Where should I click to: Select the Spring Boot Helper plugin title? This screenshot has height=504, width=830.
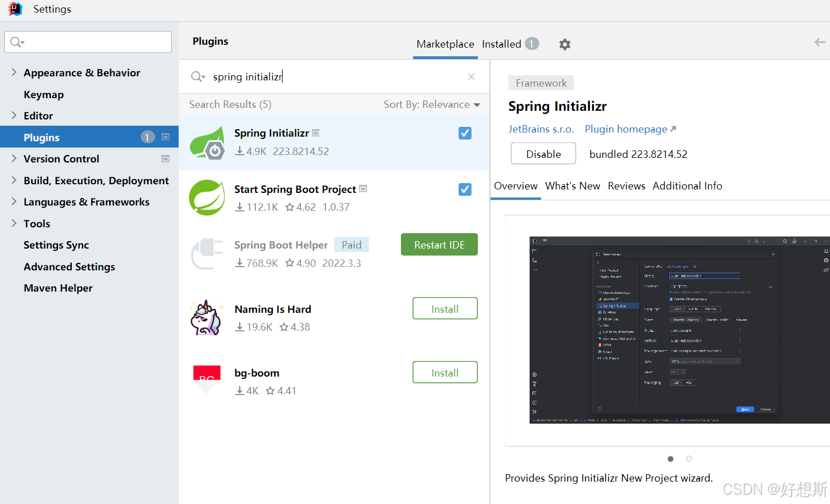pos(281,245)
